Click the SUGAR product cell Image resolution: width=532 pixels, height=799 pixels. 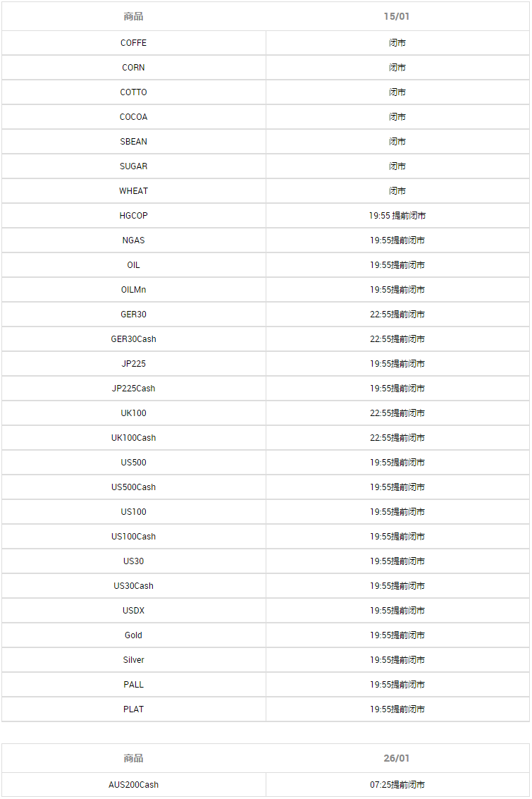point(133,166)
